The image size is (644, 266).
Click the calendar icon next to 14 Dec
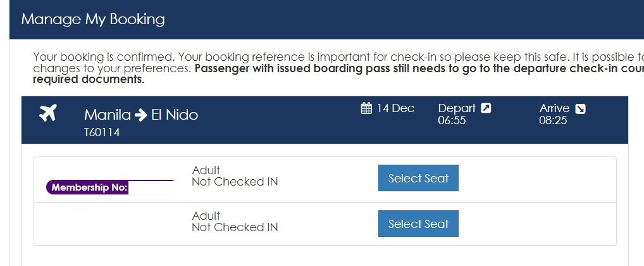pos(366,108)
